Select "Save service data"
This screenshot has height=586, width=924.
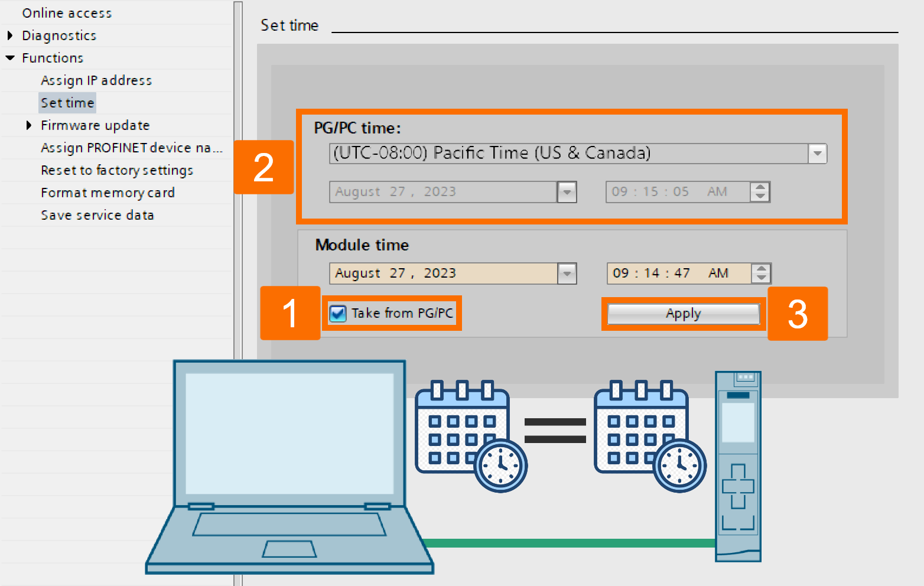(97, 215)
